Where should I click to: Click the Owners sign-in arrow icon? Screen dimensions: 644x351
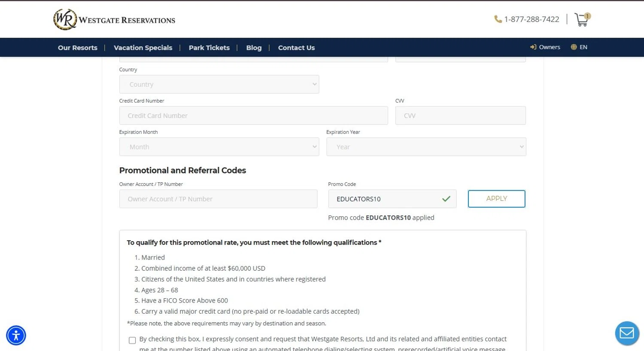tap(533, 47)
